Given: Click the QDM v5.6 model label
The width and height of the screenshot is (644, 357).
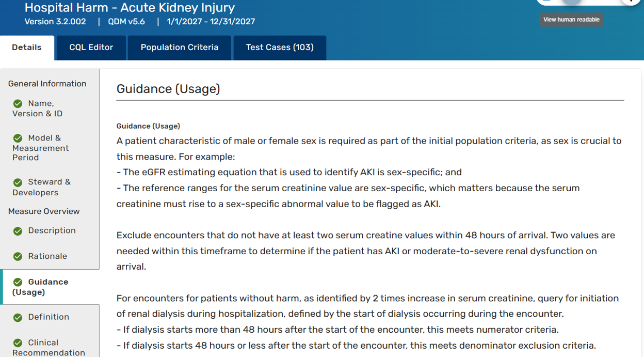Looking at the screenshot, I should pos(126,22).
